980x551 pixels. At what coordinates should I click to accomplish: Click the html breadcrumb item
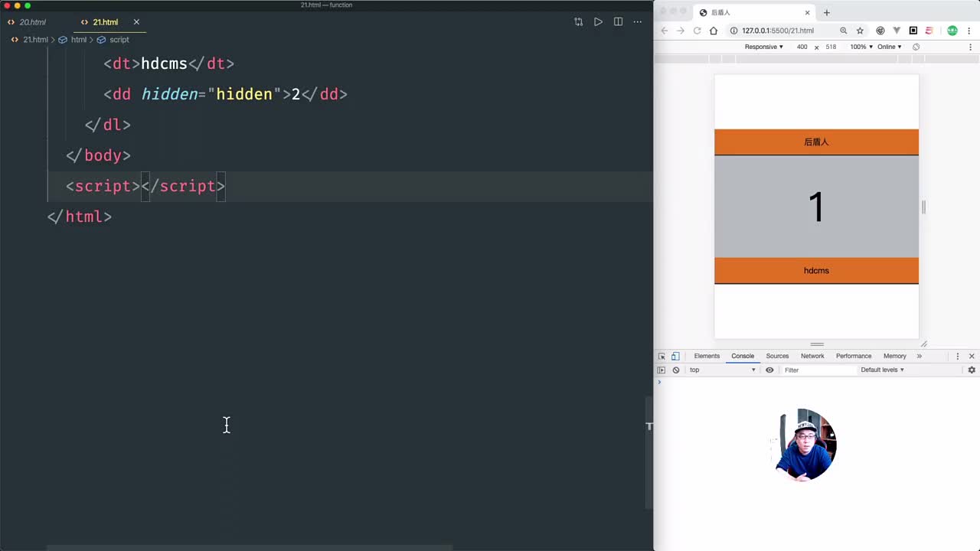(78, 40)
